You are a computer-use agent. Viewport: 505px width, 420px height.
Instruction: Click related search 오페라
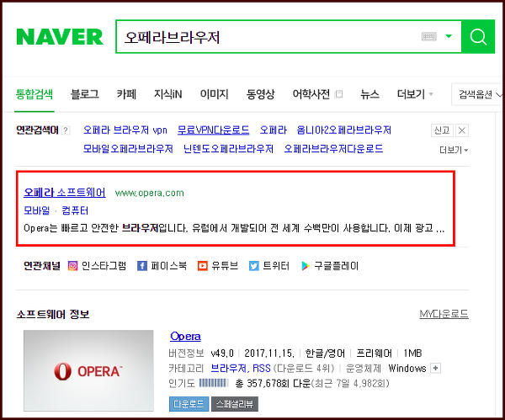273,130
